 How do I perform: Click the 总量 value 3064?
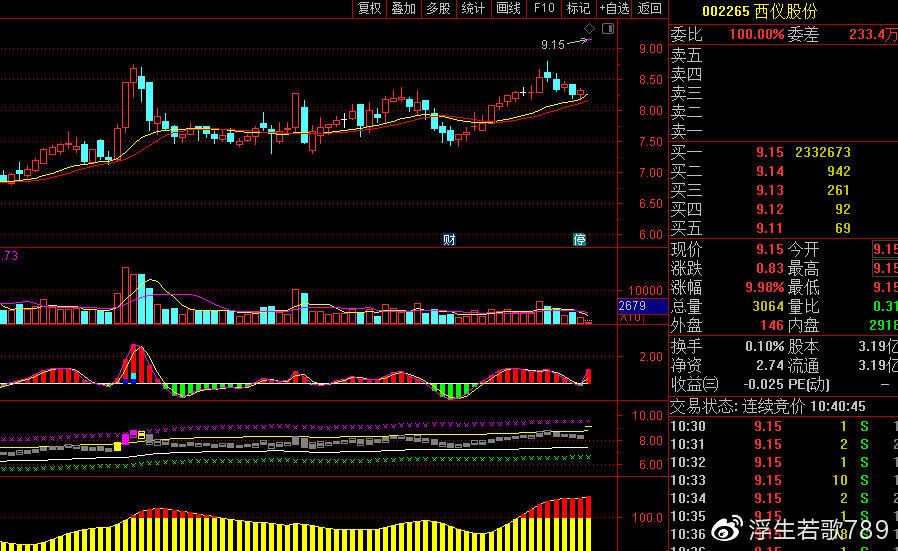[x=768, y=306]
